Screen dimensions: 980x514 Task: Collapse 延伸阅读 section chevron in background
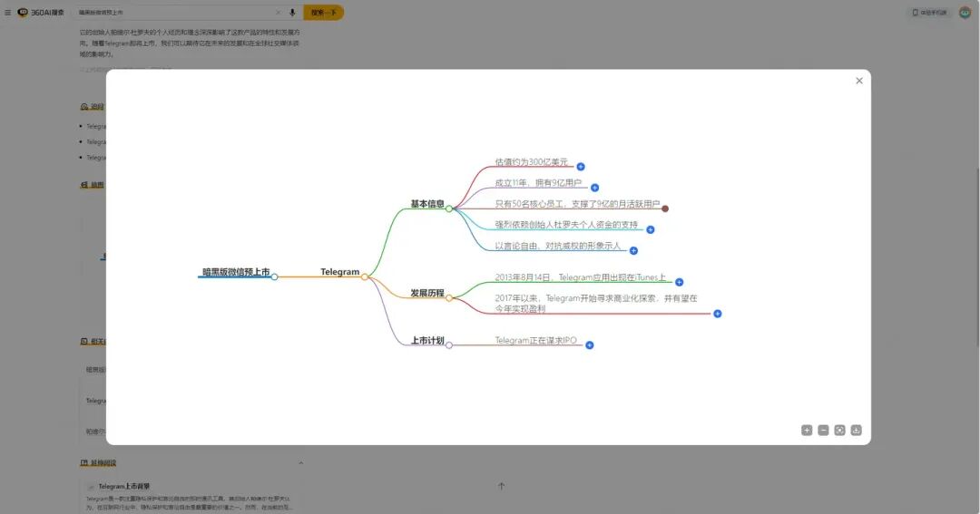300,463
